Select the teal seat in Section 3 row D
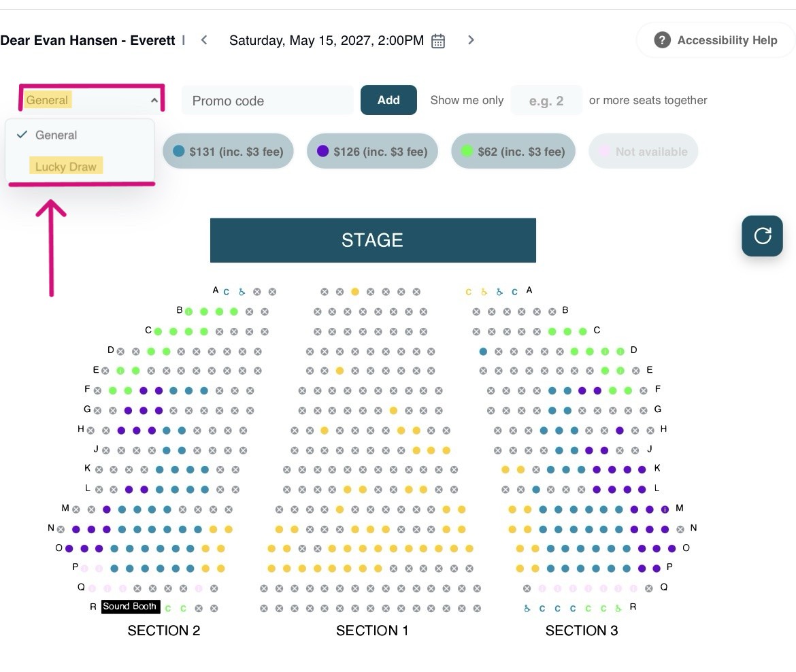The image size is (796, 672). [483, 351]
